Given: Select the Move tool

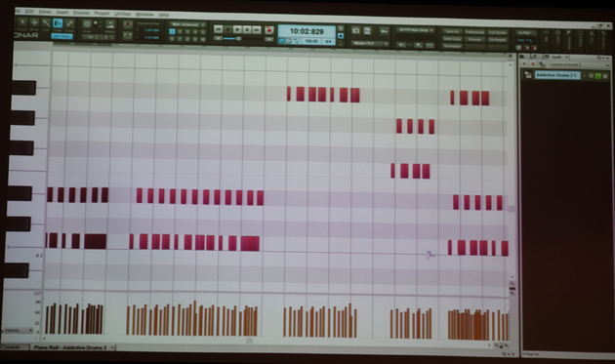Looking at the screenshot, I should click(x=34, y=22).
